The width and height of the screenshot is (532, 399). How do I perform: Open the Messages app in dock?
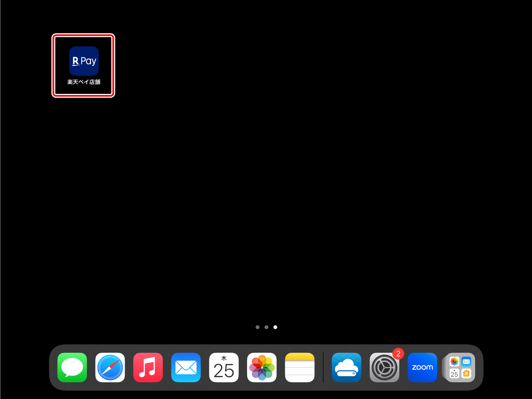point(72,367)
